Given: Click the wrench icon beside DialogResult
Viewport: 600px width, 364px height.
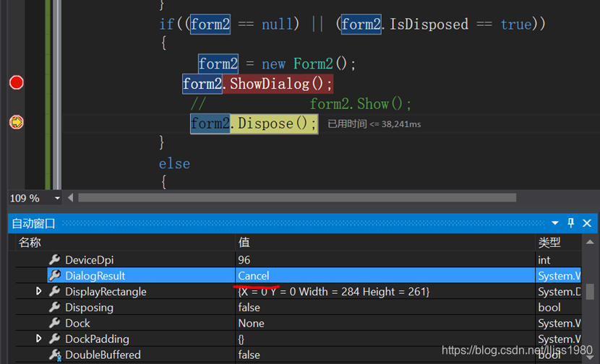Looking at the screenshot, I should pos(55,275).
